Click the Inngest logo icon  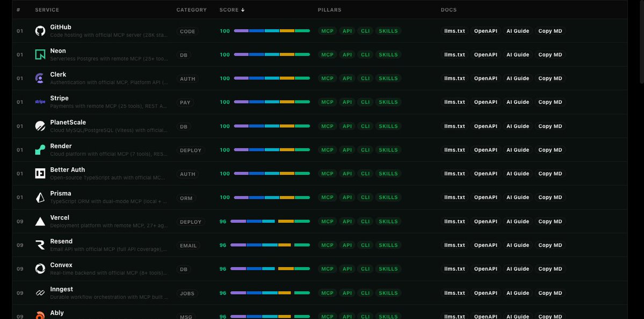click(40, 293)
